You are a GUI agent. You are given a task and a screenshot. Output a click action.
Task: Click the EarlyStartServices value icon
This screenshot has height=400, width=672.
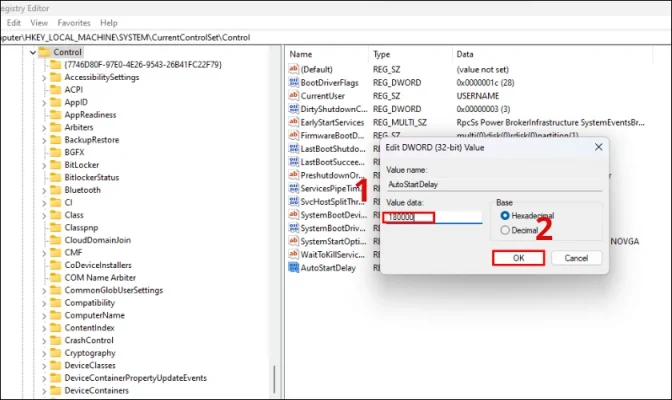click(294, 121)
